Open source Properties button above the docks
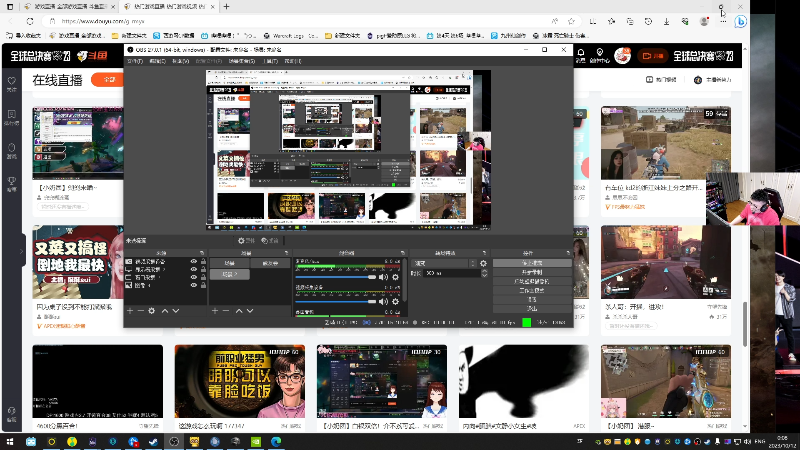 pos(246,240)
